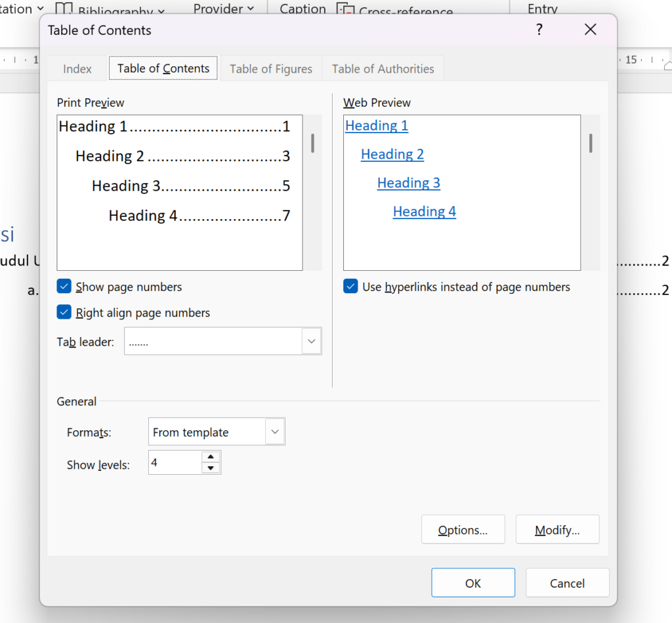Click Heading 2 link in Web Preview

[x=392, y=154]
